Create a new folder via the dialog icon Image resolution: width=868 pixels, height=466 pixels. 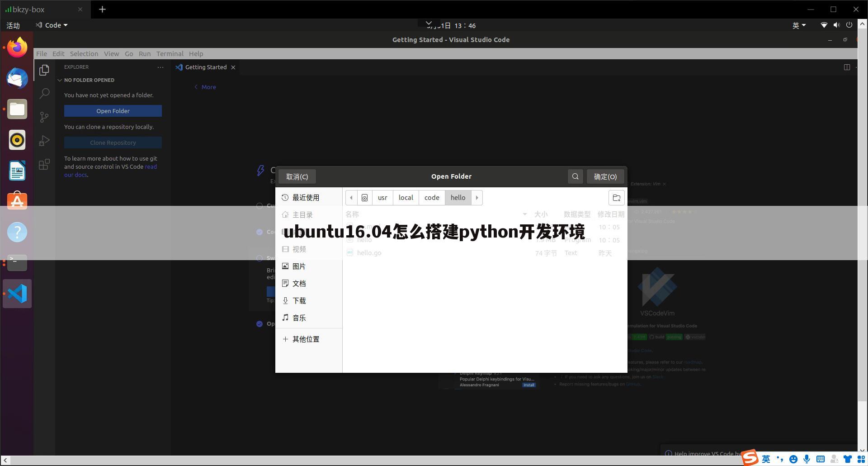tap(617, 198)
